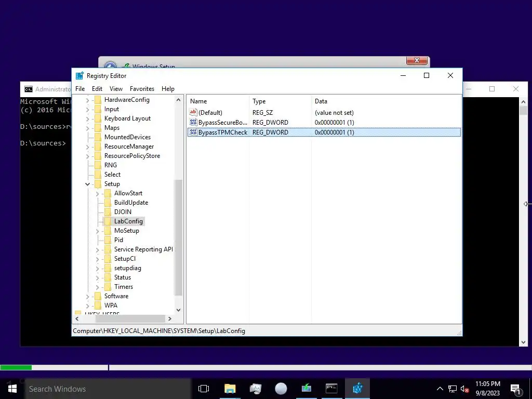This screenshot has width=532, height=399.
Task: Expand the HardwareConfig key
Action: pyautogui.click(x=87, y=100)
